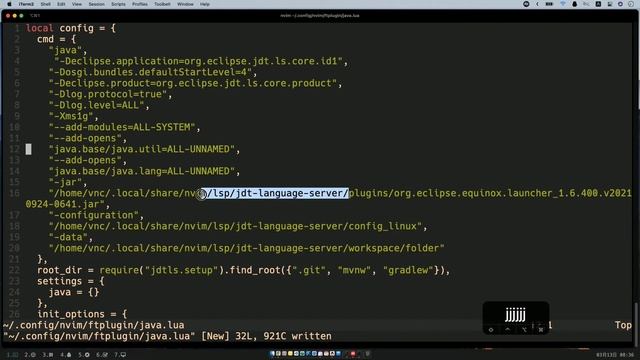The width and height of the screenshot is (640, 360).
Task: Open the Apple menu
Action: [9, 4]
